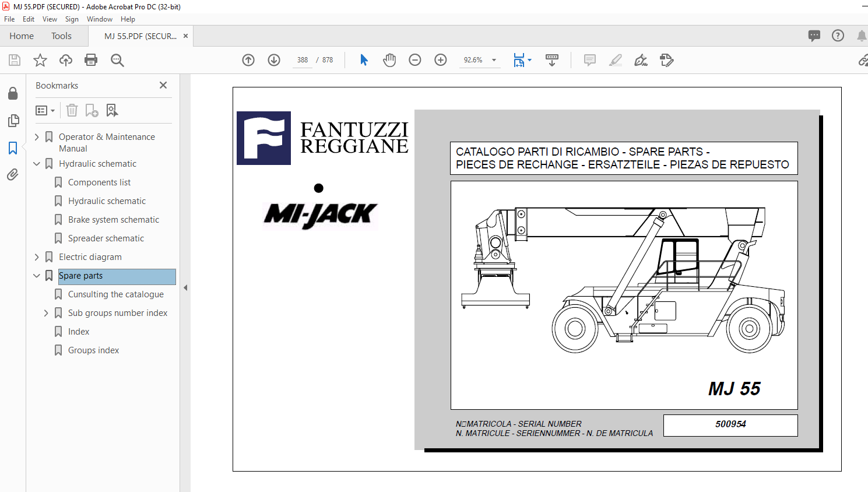Viewport: 868px width, 492px height.
Task: Open the fit page options dropdown arrow
Action: [x=529, y=60]
